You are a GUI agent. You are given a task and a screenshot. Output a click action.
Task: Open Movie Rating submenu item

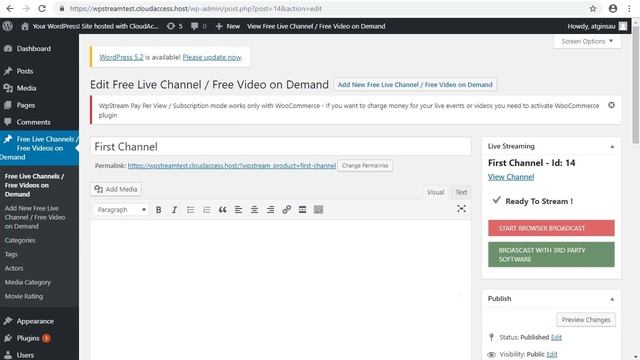point(24,296)
